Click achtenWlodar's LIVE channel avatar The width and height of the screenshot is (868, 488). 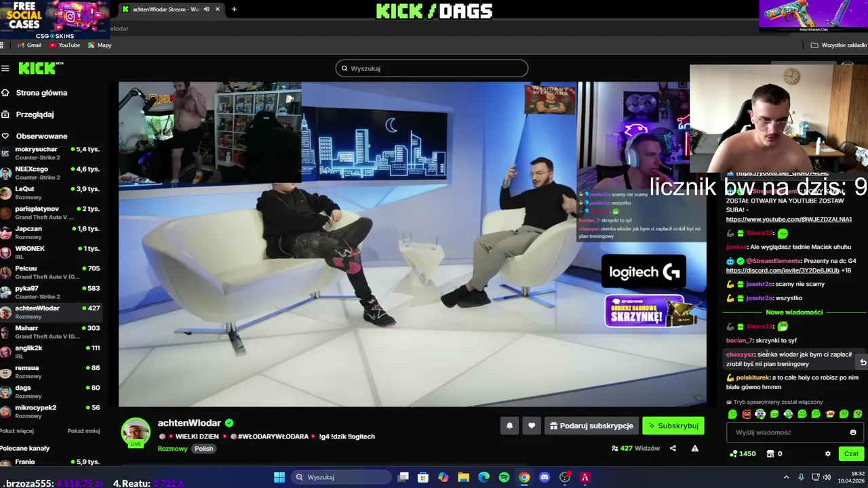pyautogui.click(x=136, y=432)
